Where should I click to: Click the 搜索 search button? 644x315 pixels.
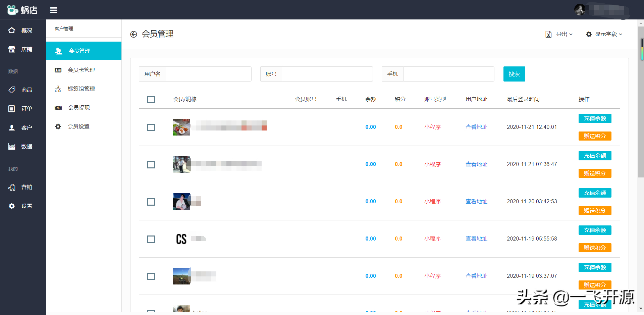tap(514, 74)
